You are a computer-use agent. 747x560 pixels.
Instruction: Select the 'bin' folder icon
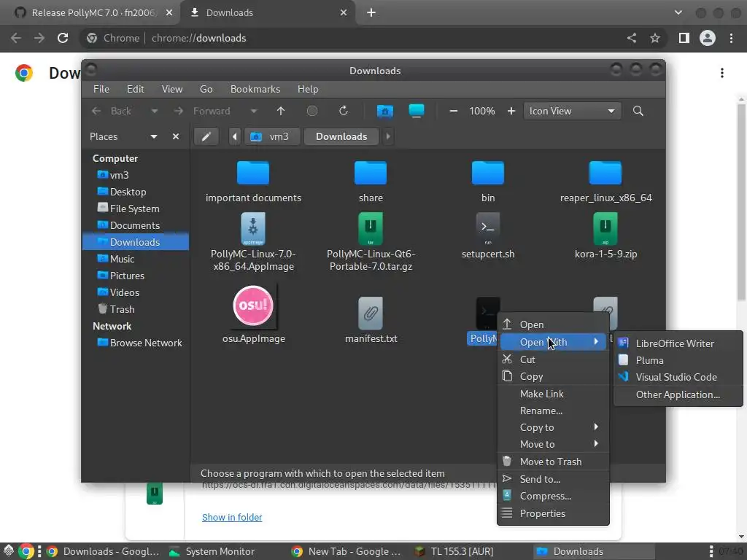[x=487, y=172]
